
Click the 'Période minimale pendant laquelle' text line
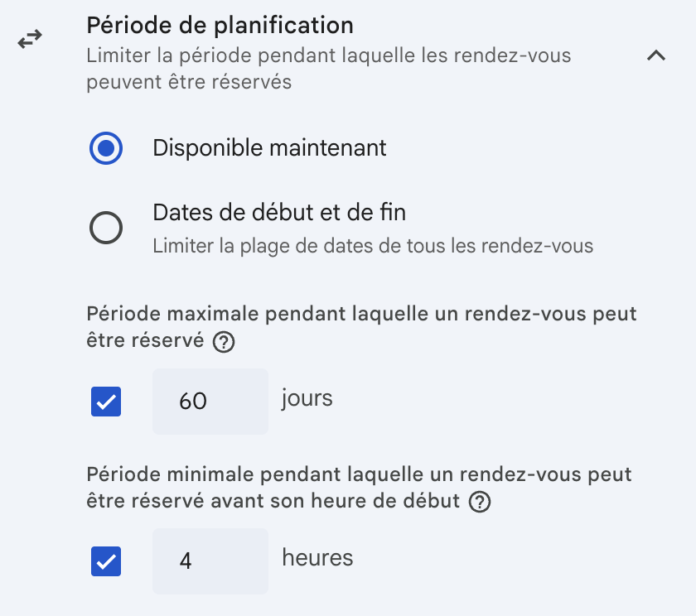tap(359, 475)
